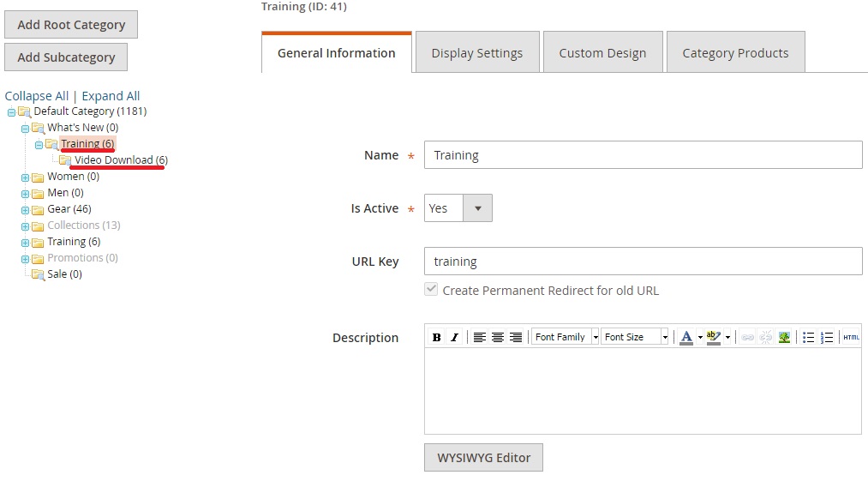The width and height of the screenshot is (868, 481).
Task: Center-align the description text
Action: (498, 337)
